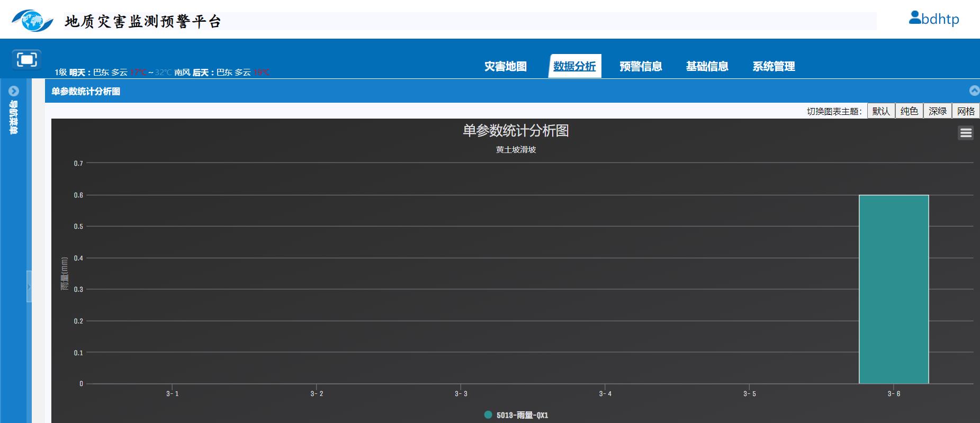The height and width of the screenshot is (423, 980).
Task: Click sidebar splitter handle
Action: click(29, 286)
